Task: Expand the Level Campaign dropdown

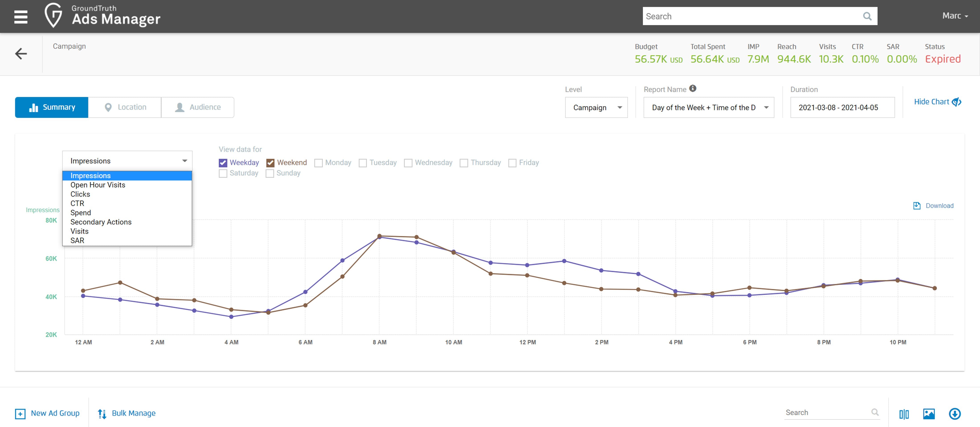Action: point(596,108)
